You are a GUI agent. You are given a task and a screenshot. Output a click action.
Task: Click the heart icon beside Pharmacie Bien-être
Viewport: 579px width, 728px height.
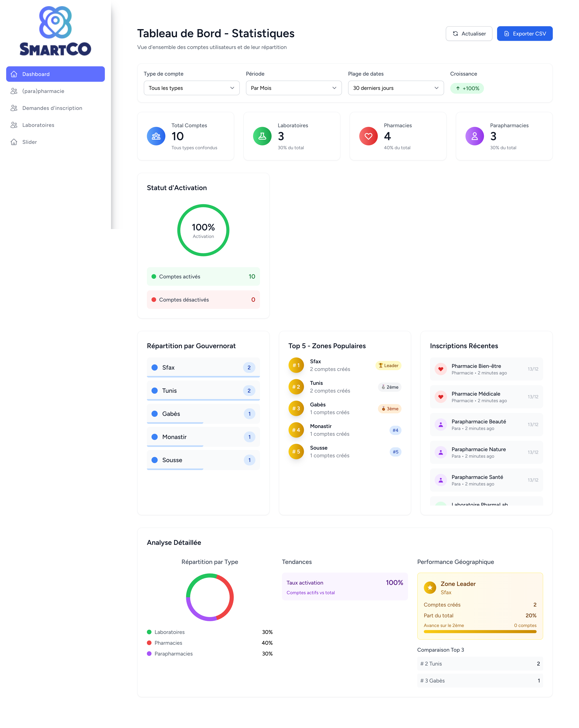click(x=441, y=369)
